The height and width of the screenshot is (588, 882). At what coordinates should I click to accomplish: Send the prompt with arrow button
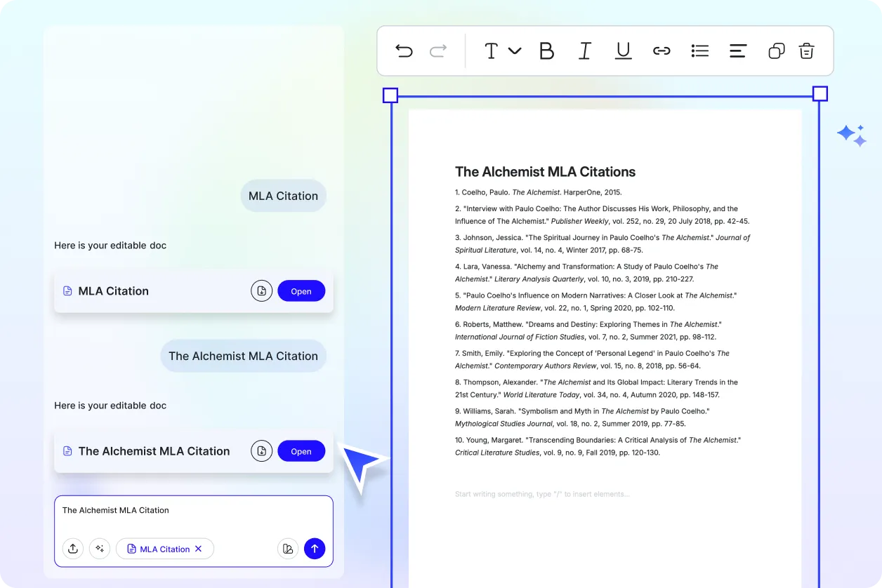click(315, 549)
